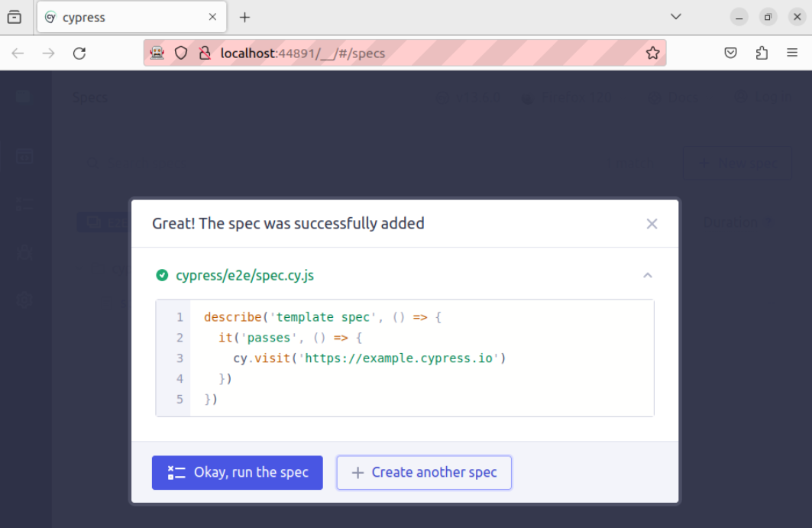This screenshot has height=528, width=812.
Task: Click the insecure connection padlock icon
Action: tap(204, 53)
